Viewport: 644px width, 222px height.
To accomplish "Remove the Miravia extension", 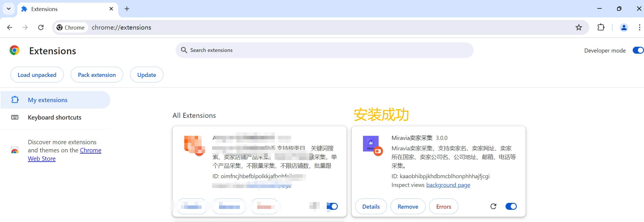I will [408, 207].
